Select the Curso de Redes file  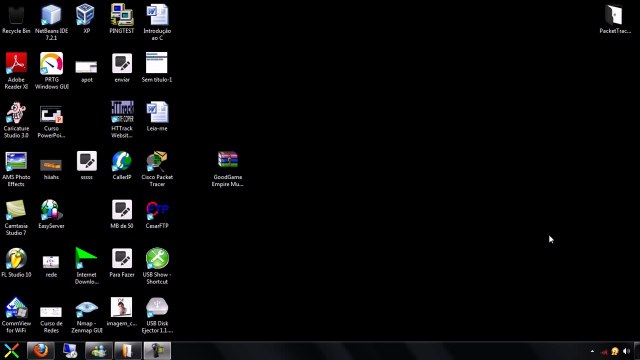point(51,319)
